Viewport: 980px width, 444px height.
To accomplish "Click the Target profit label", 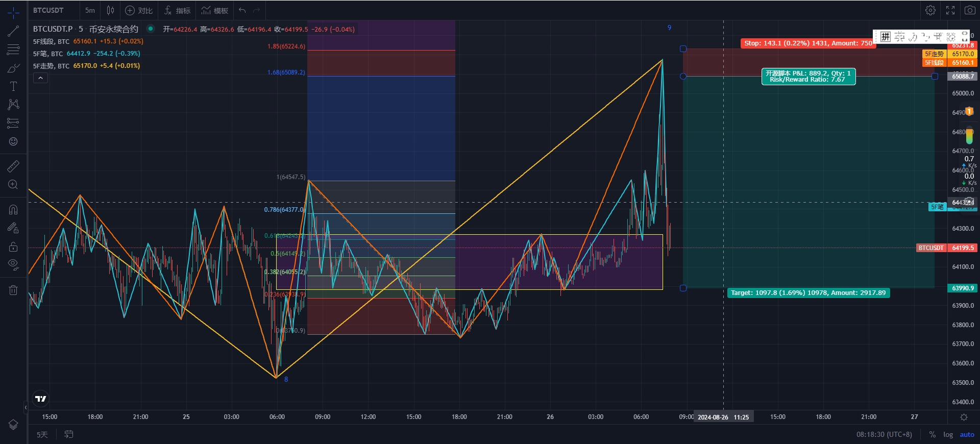I will pyautogui.click(x=808, y=293).
